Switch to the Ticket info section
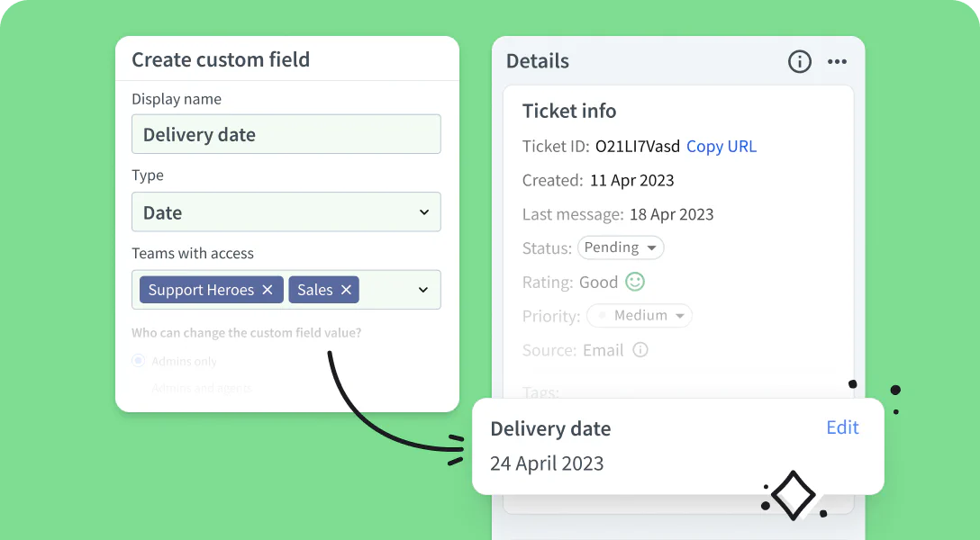Viewport: 980px width, 540px height. point(569,111)
